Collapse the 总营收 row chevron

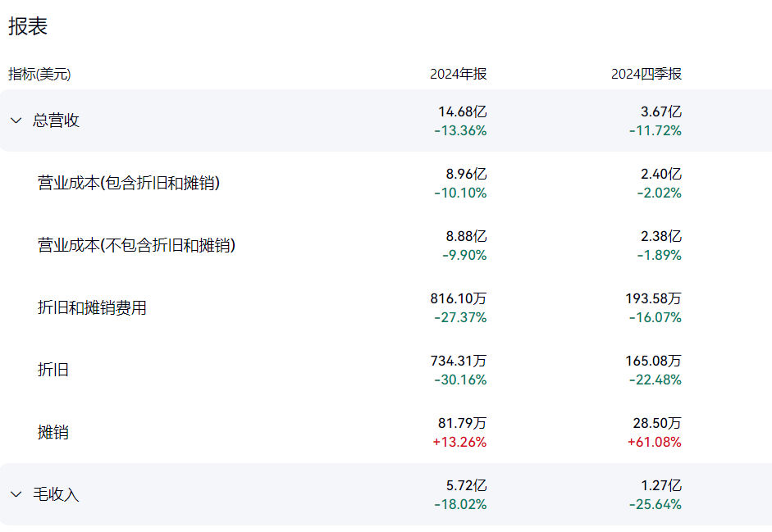(16, 120)
